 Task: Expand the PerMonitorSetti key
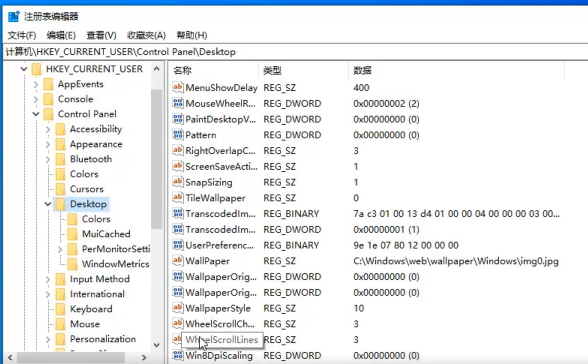[60, 249]
